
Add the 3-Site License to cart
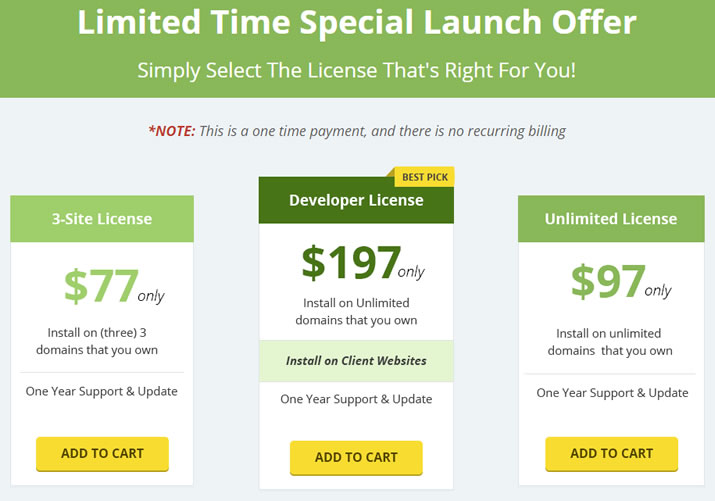tap(102, 454)
